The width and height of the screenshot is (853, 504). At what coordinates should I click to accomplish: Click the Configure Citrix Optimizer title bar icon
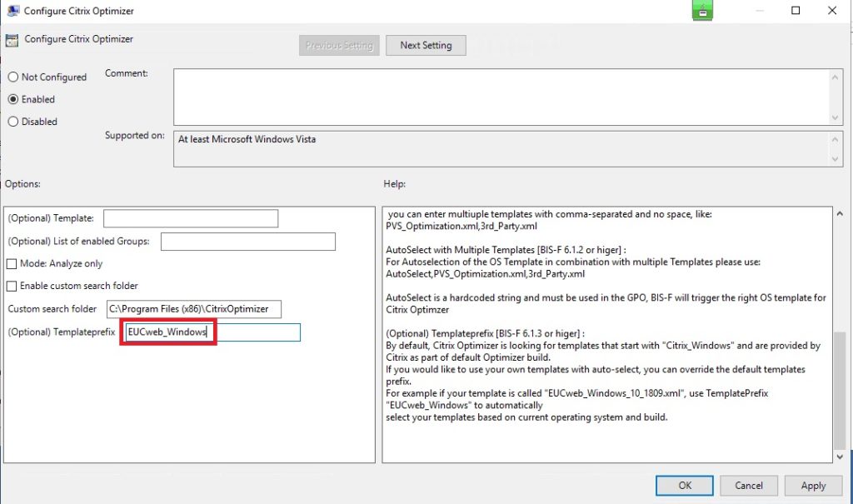coord(12,12)
